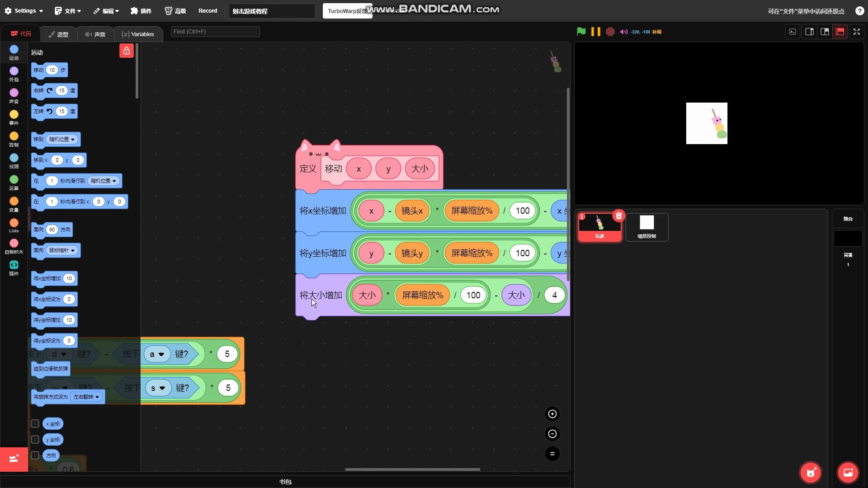Screen dimensions: 868x488
Task: Click the red lock icon in palette
Action: tap(127, 51)
